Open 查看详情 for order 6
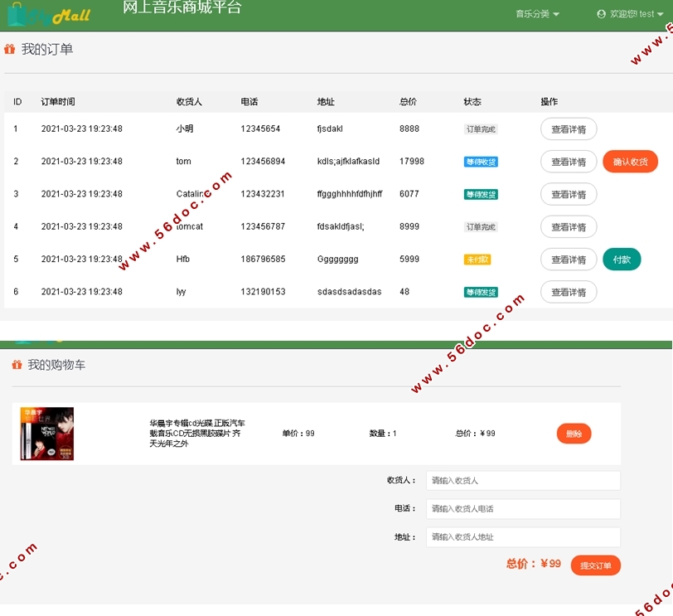Image resolution: width=673 pixels, height=616 pixels. point(569,292)
